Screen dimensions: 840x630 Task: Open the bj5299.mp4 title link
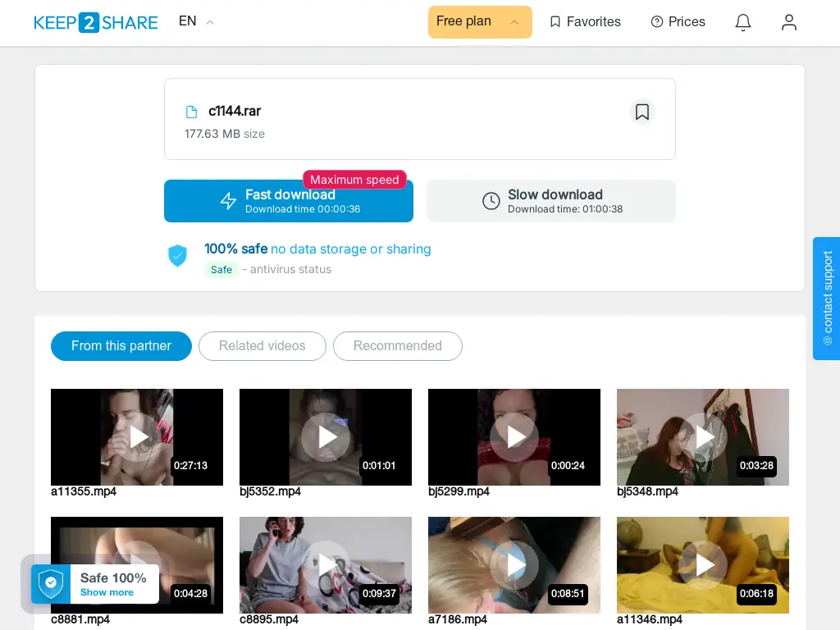(459, 492)
